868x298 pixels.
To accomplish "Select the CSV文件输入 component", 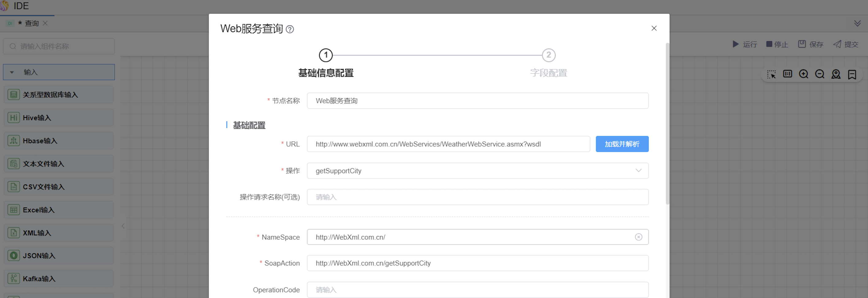I will (59, 187).
